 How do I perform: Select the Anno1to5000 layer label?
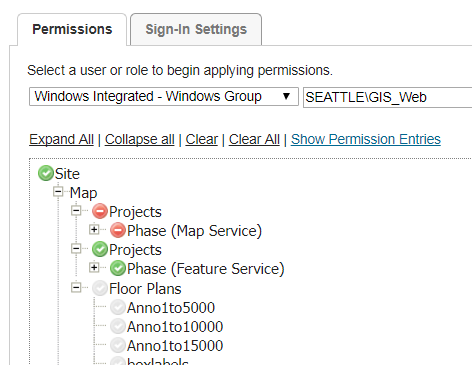point(171,308)
